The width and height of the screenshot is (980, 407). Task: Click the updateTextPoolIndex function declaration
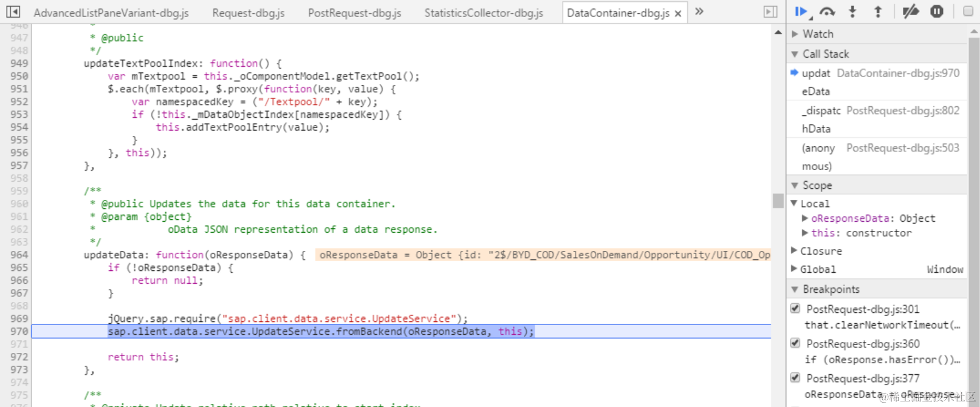point(183,63)
